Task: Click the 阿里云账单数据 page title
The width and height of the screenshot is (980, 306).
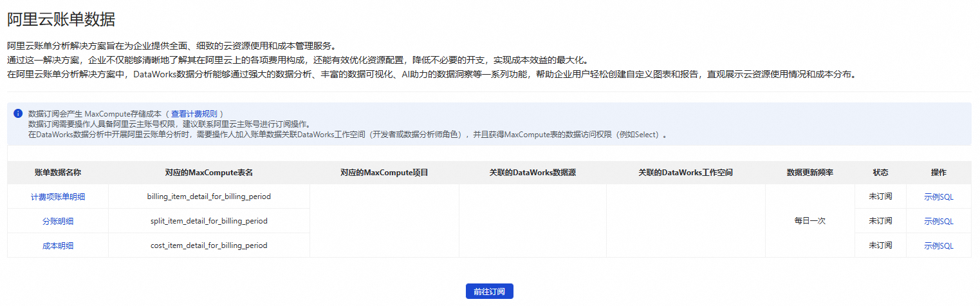Action: [61, 19]
